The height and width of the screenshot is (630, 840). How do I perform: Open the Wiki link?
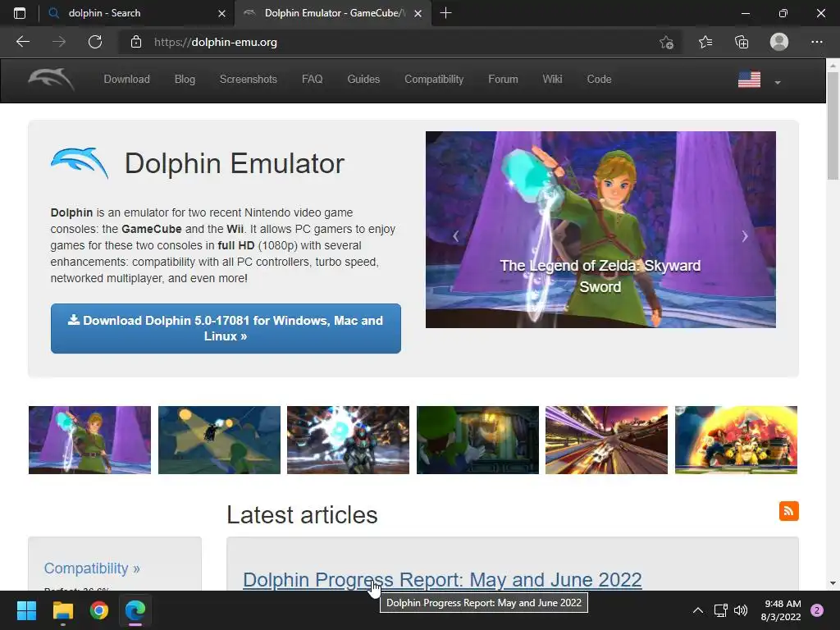point(552,80)
